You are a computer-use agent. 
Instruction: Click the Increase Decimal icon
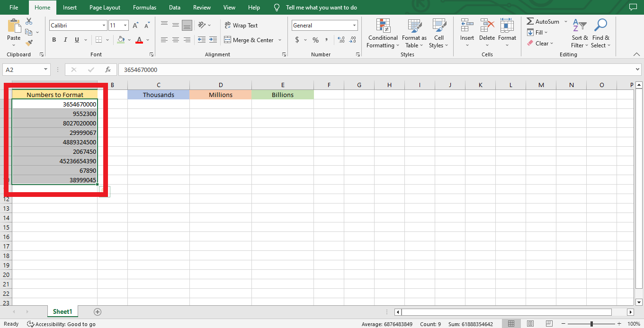click(340, 40)
